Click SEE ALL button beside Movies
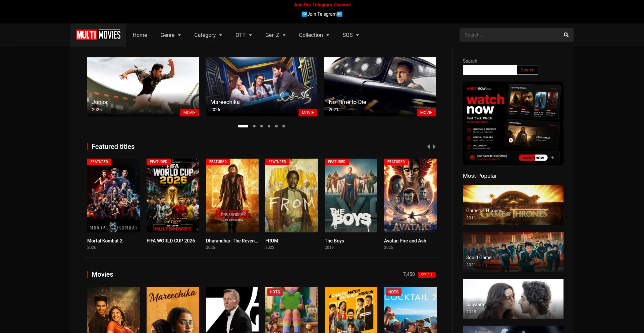Screen dimensions: 644x333 pos(427,275)
